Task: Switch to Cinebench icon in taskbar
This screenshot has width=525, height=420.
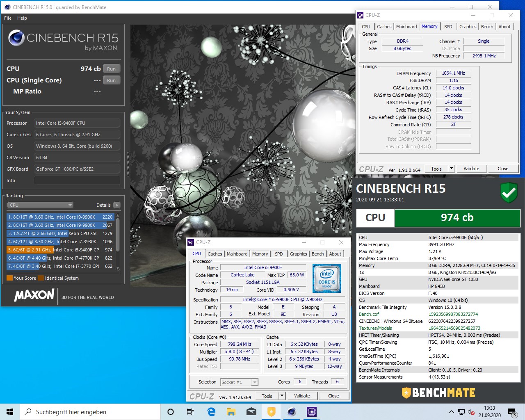Action: [292, 412]
